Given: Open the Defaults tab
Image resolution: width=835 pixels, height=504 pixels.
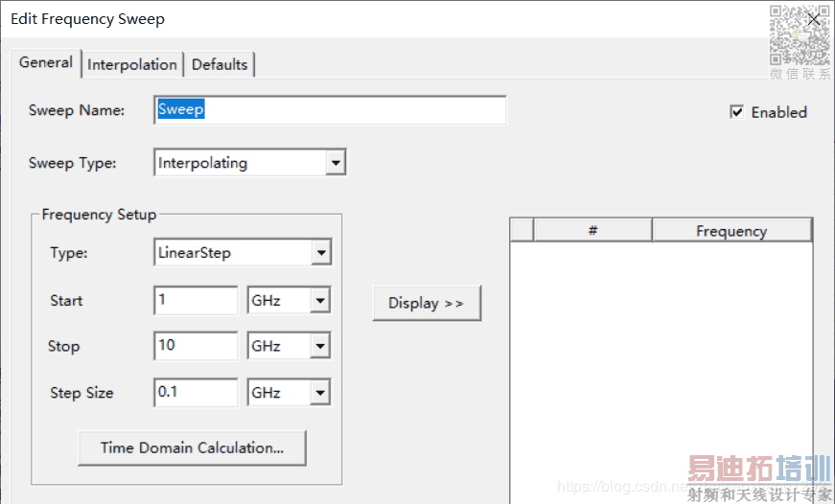Looking at the screenshot, I should click(x=220, y=65).
